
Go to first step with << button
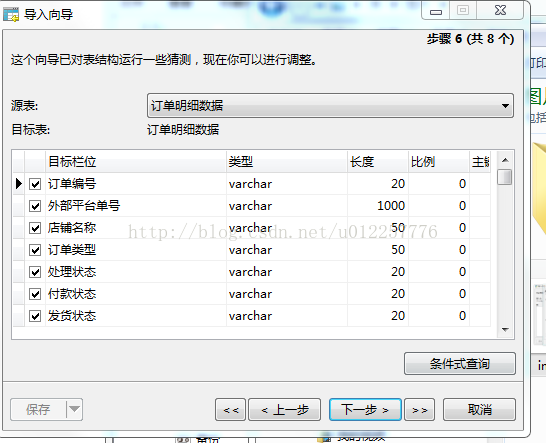[231, 410]
